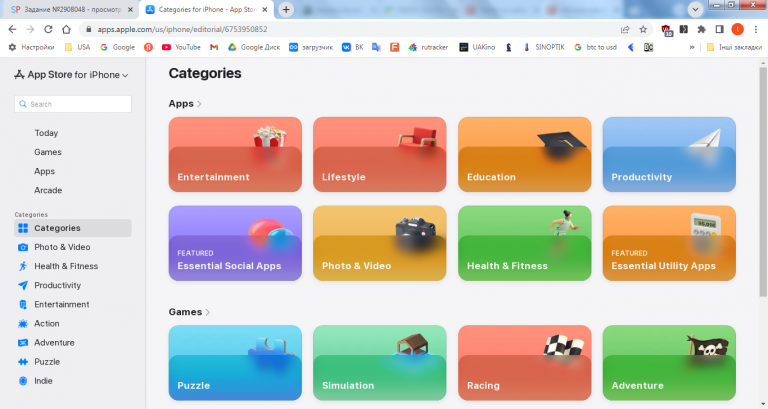Open the USA bookmarks folder

(x=77, y=47)
